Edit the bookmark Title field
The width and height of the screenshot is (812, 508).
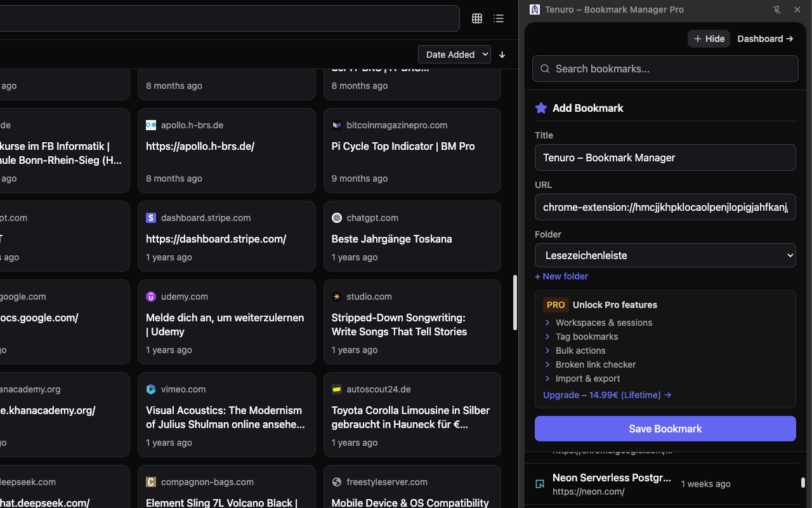click(x=665, y=157)
